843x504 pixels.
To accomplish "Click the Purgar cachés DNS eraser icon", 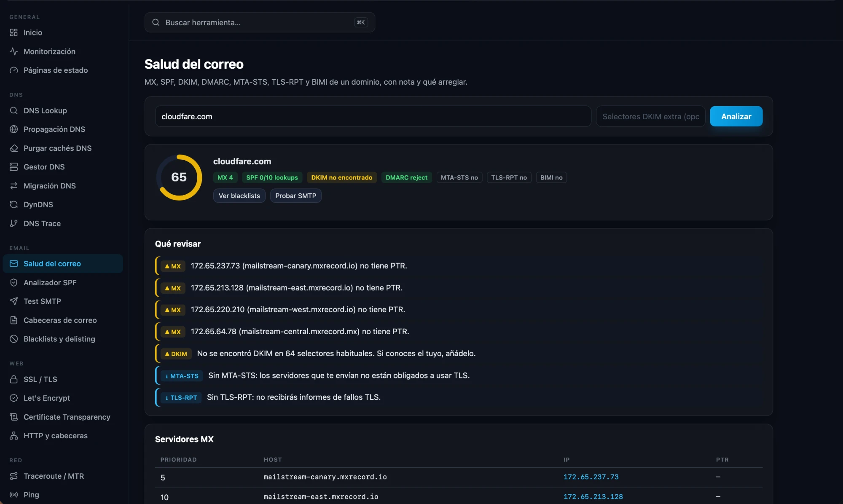I will coord(14,148).
